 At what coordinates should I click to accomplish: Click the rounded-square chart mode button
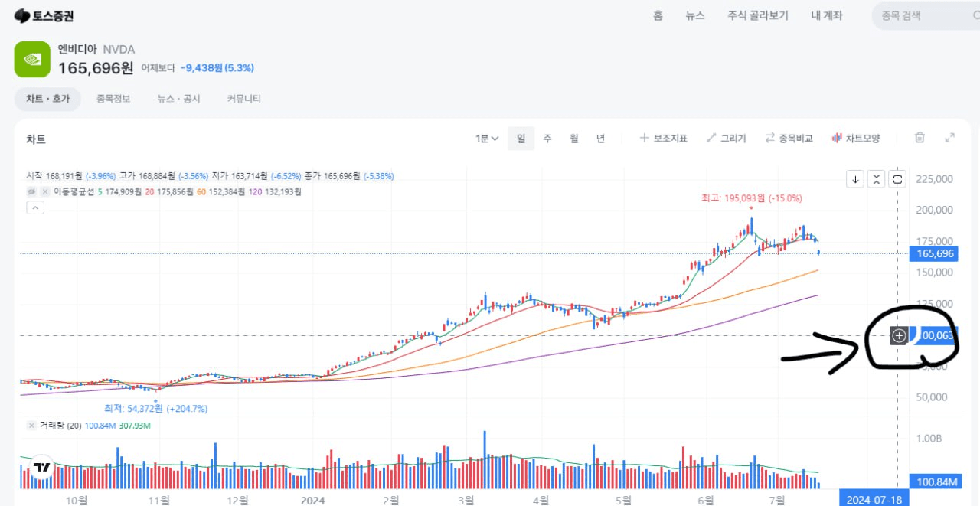coord(899,179)
